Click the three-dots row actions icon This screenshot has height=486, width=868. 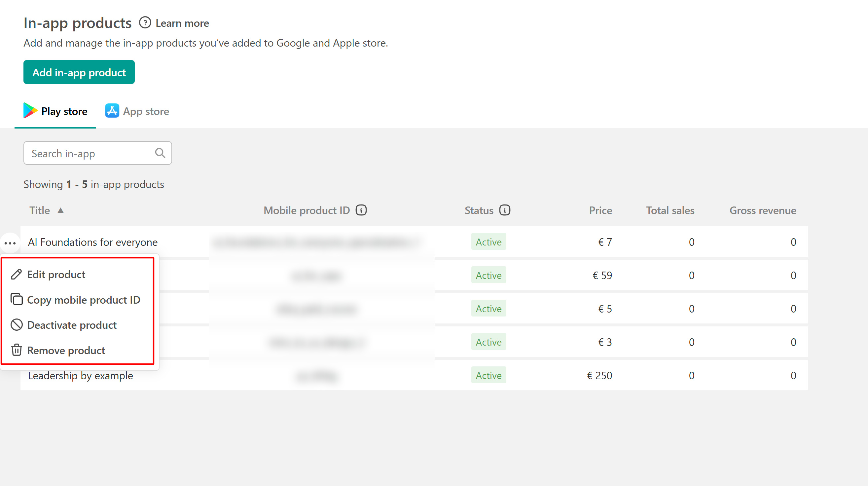10,243
